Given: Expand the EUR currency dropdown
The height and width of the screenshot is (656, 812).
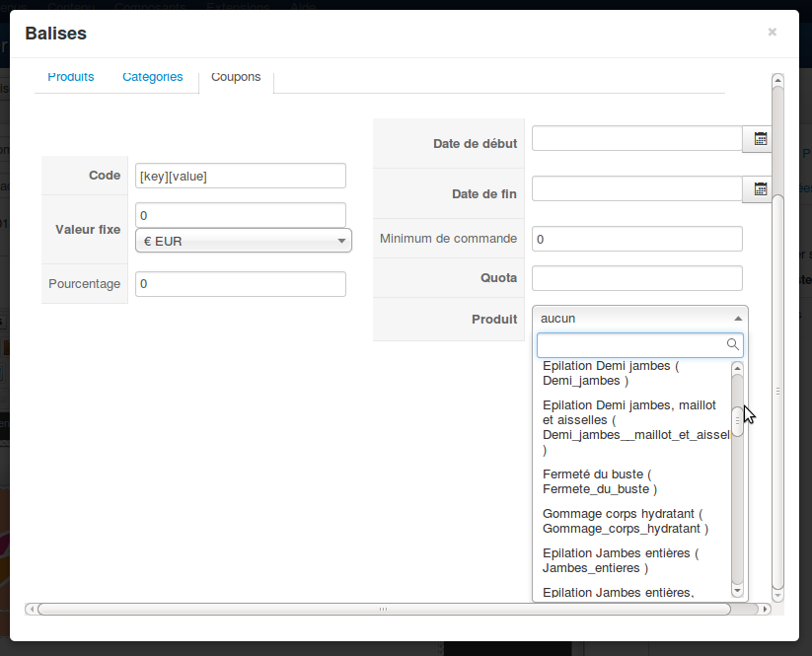Looking at the screenshot, I should pos(242,241).
